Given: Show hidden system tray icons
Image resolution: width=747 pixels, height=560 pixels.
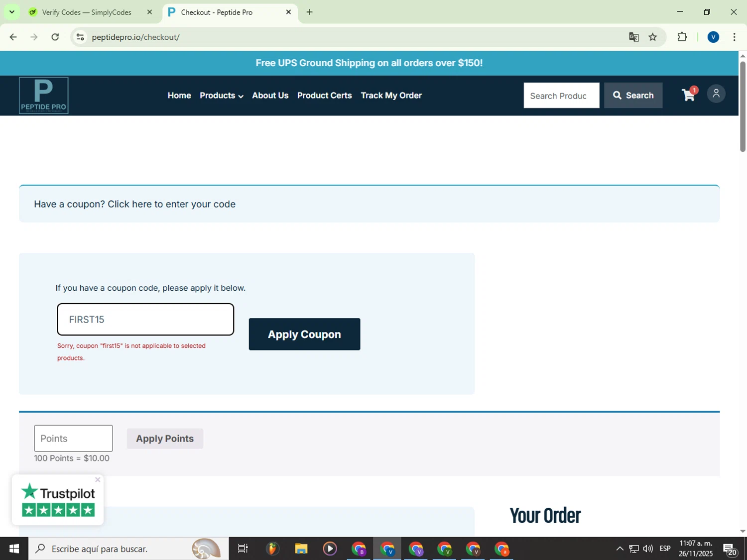Looking at the screenshot, I should point(620,549).
